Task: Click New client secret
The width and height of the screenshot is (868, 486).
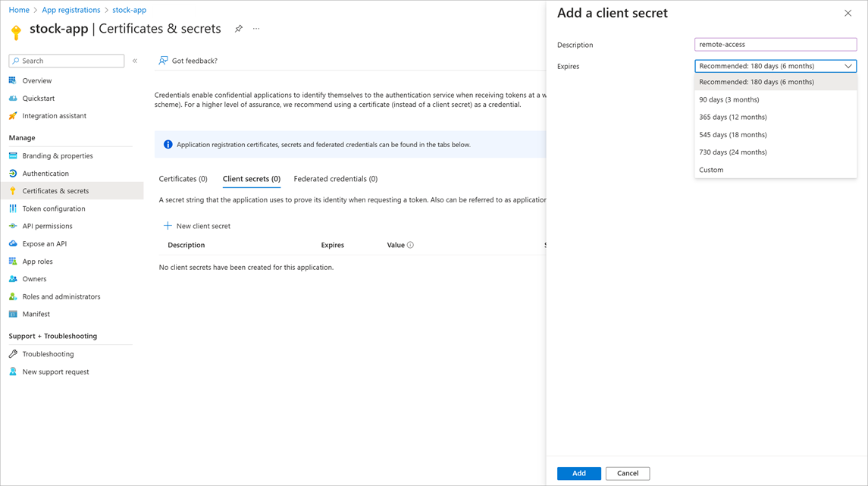Action: 197,226
